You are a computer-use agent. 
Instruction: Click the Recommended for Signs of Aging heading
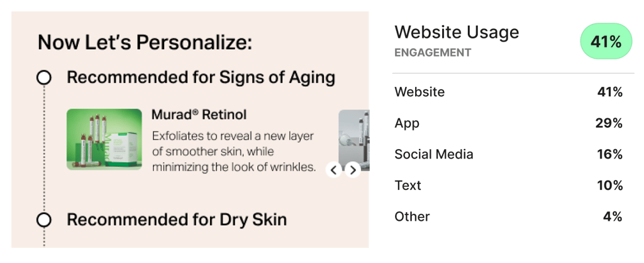201,77
